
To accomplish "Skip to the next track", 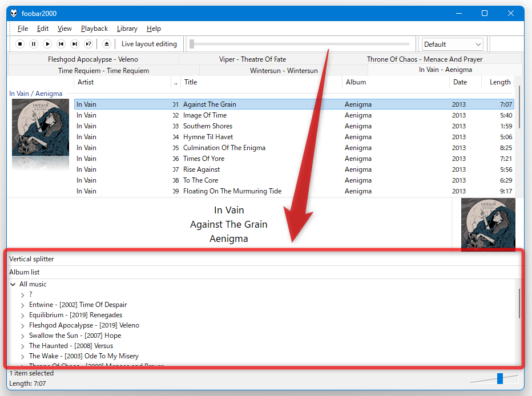I will 75,44.
